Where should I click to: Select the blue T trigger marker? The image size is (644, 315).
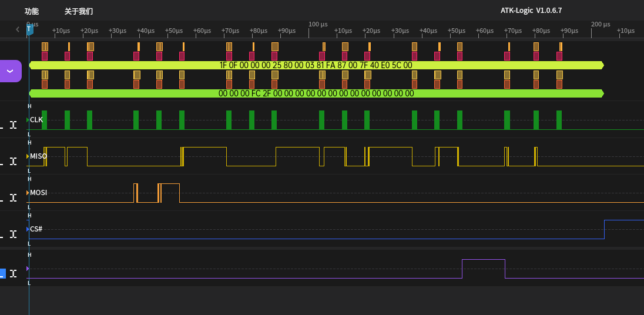pyautogui.click(x=29, y=29)
